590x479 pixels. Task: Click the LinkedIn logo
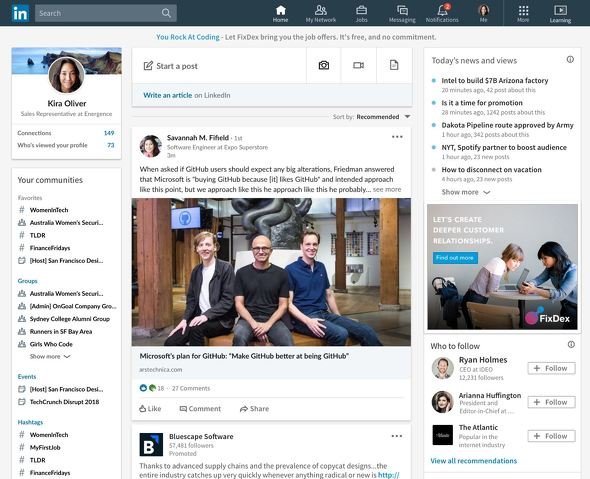[x=20, y=13]
